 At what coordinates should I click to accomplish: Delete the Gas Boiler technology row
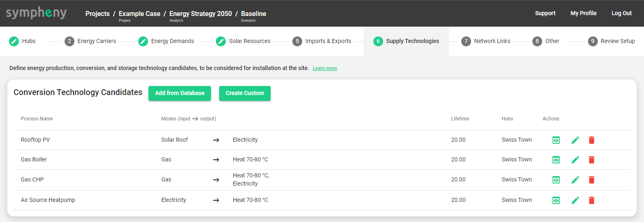point(591,160)
